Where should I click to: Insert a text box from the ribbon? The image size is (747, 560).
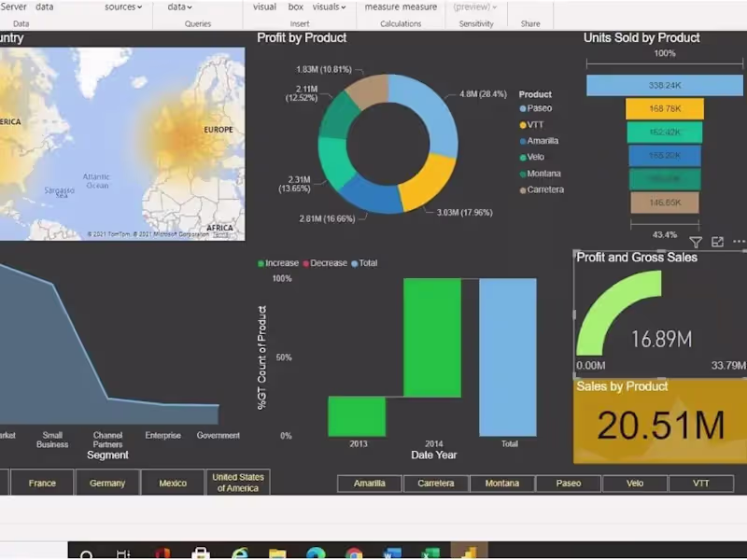pyautogui.click(x=296, y=7)
